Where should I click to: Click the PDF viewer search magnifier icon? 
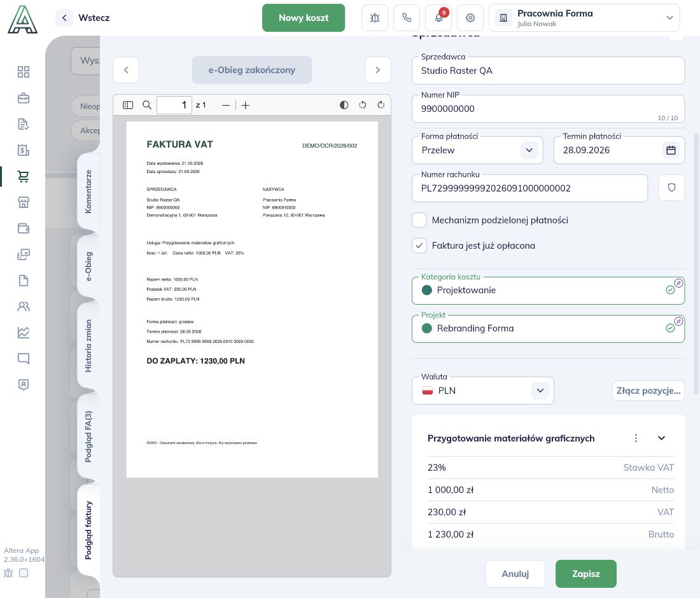(146, 105)
